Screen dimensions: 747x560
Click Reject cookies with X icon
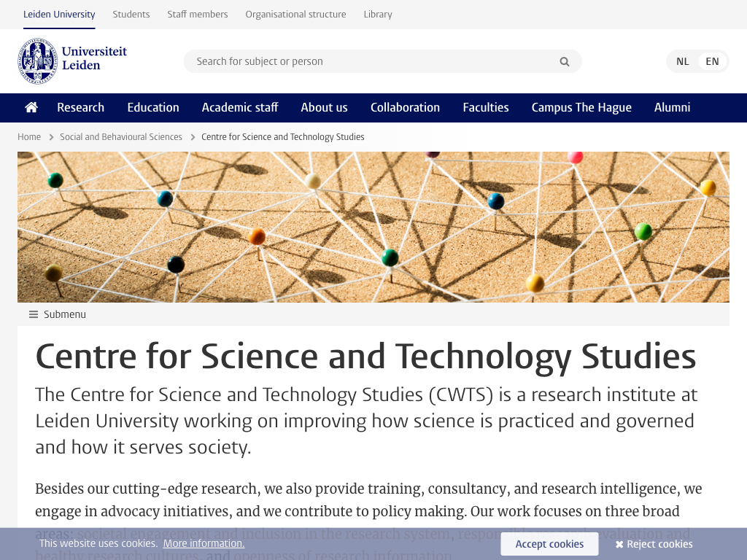(654, 544)
